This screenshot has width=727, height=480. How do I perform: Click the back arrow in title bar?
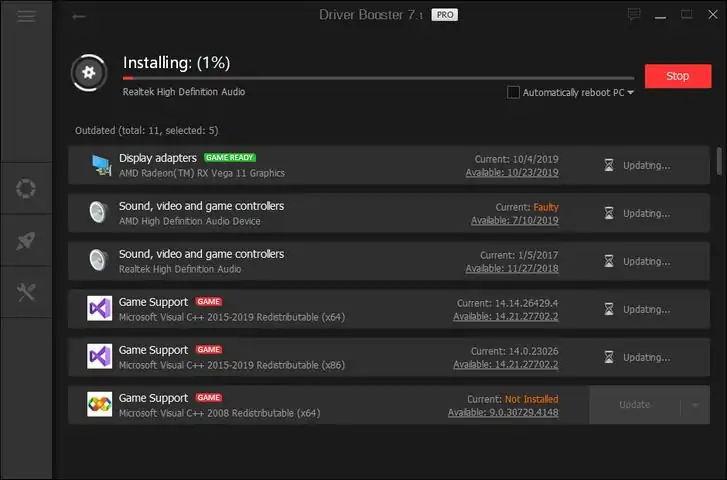[x=79, y=16]
